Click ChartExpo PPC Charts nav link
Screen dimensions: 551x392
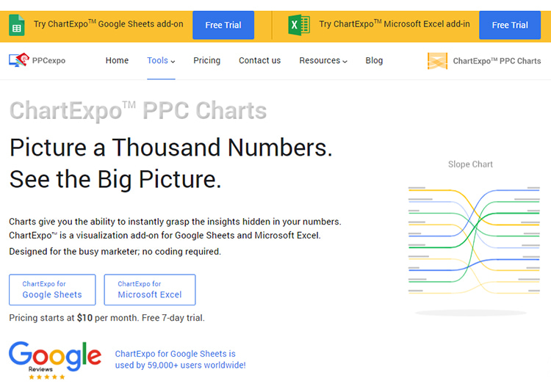497,61
